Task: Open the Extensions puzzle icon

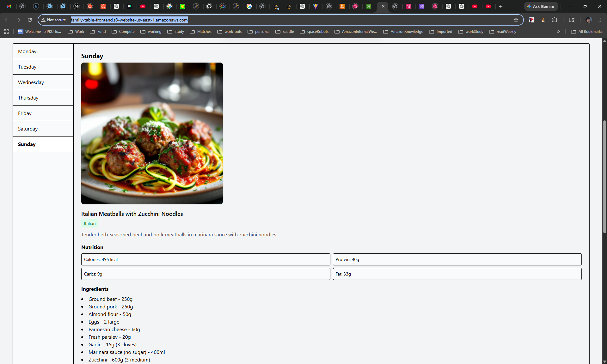Action: 555,20
